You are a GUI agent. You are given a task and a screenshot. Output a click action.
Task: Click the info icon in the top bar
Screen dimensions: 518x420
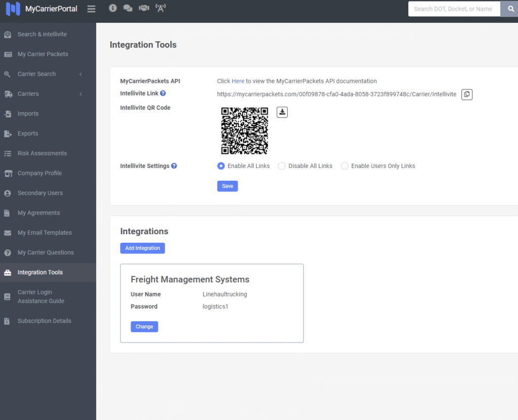pos(113,8)
